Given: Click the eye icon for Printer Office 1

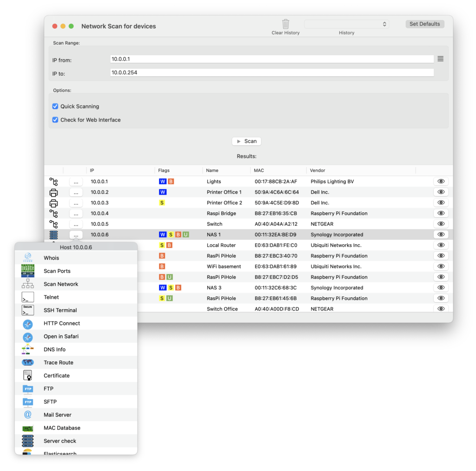Looking at the screenshot, I should coord(441,192).
